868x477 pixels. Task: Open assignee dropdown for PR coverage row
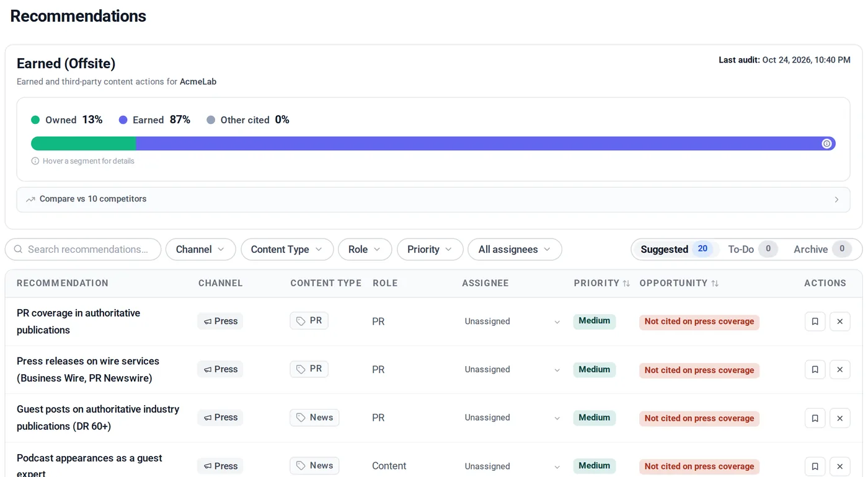click(512, 322)
